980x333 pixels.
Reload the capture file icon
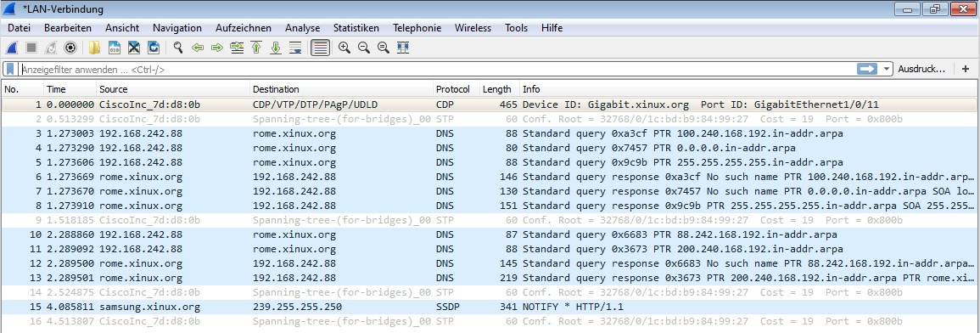coord(153,48)
